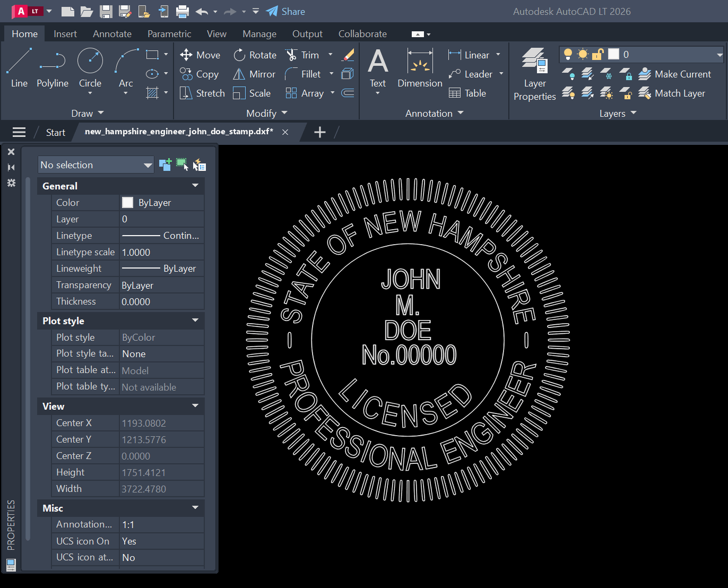Select the Dimension tool

420,68
